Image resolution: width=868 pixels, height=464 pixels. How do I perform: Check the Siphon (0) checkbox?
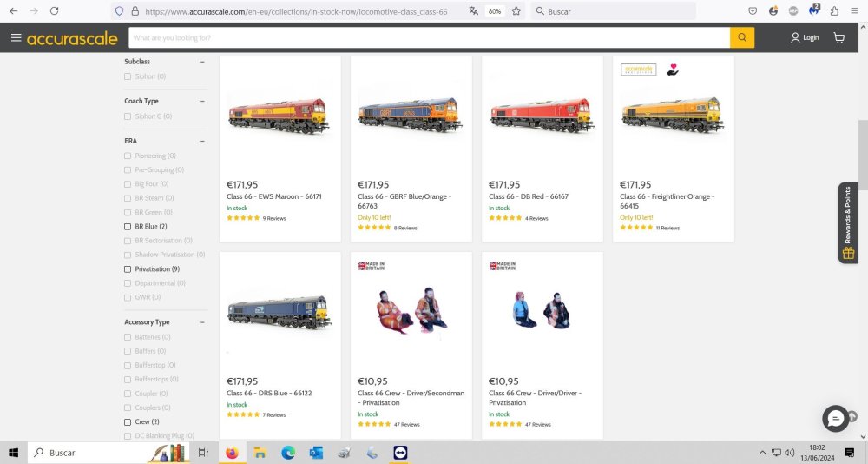(128, 76)
